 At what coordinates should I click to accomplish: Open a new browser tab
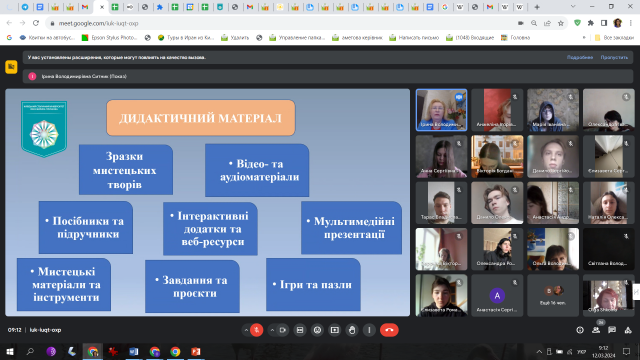[x=537, y=7]
